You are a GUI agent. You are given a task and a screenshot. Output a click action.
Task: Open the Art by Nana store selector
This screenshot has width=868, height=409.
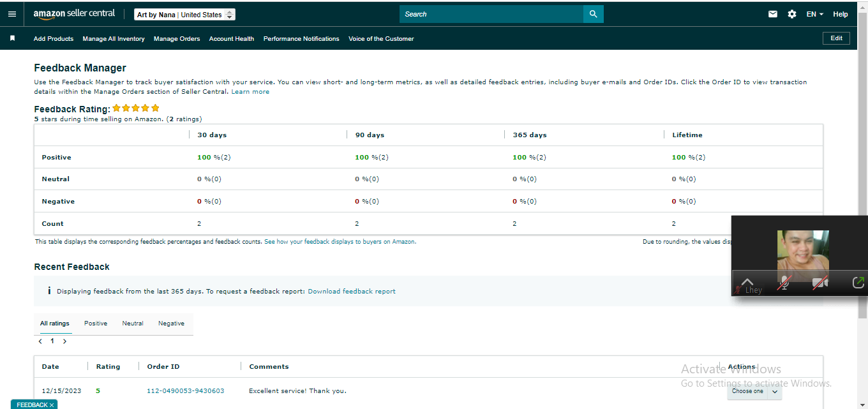[x=185, y=15]
